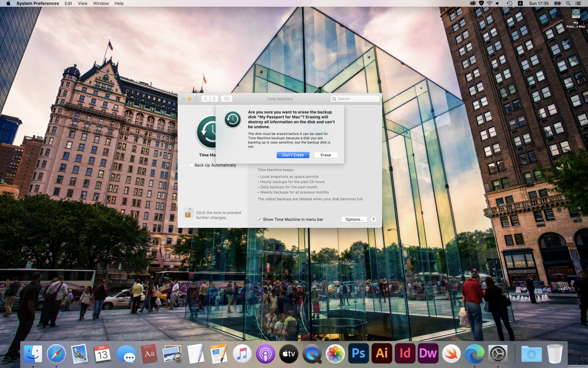Open Dreamweaver from the Dock
This screenshot has width=588, height=368.
pyautogui.click(x=428, y=353)
